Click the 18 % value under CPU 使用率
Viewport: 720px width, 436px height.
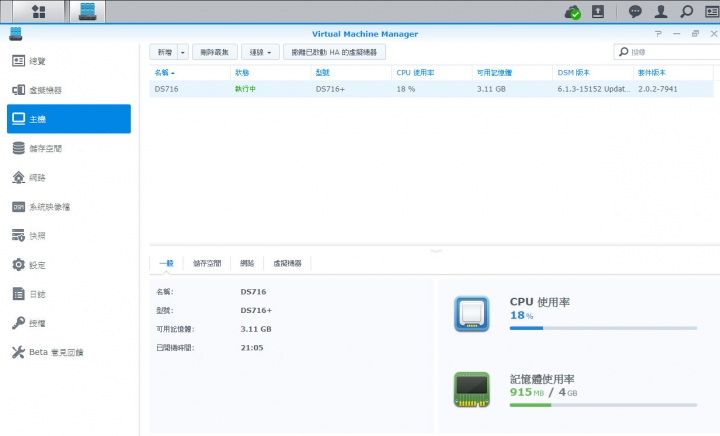[522, 315]
